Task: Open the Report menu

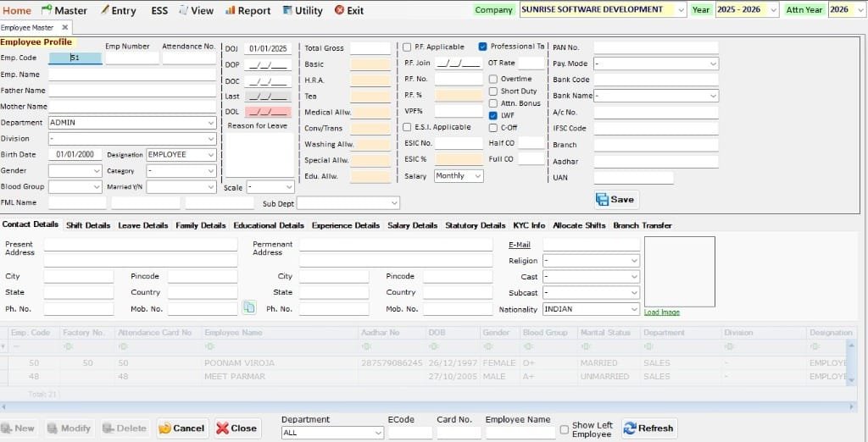Action: coord(248,10)
